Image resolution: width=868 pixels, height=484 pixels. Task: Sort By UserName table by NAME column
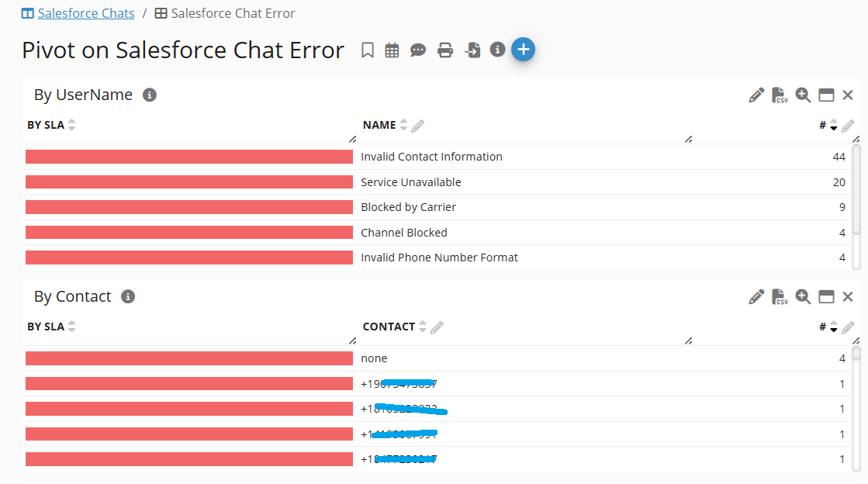point(403,125)
